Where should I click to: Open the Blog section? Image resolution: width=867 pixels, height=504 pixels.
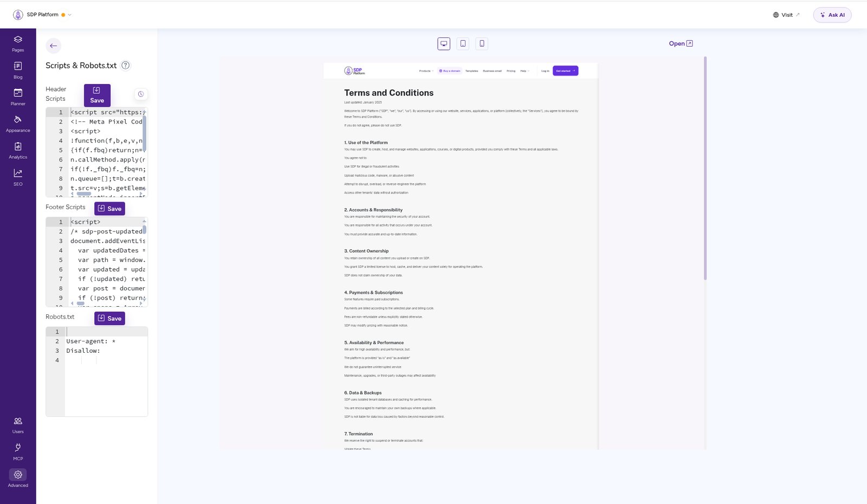[x=18, y=70]
